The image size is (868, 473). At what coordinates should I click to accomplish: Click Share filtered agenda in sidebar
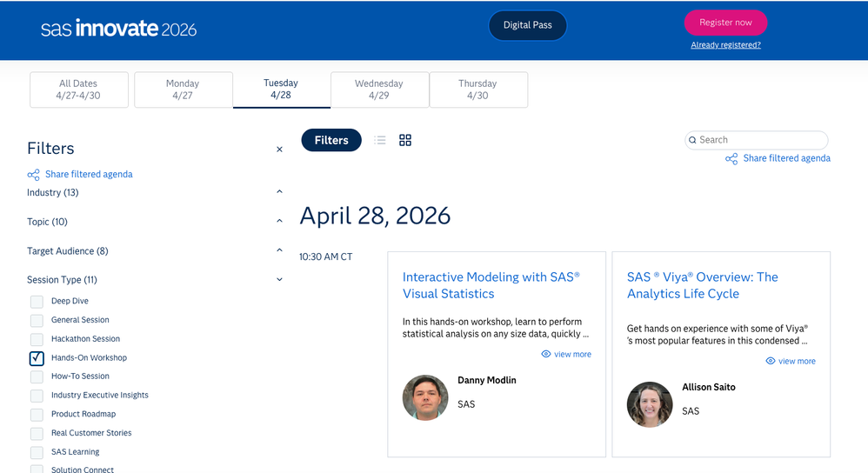pyautogui.click(x=89, y=174)
